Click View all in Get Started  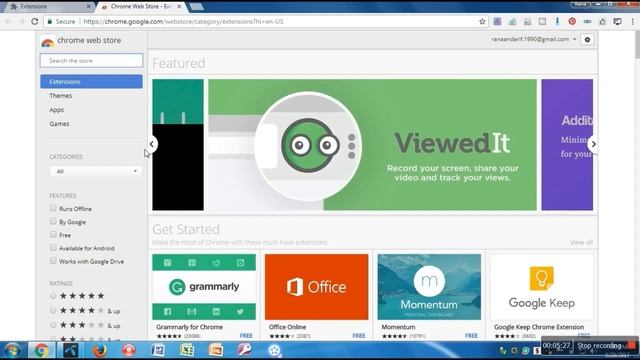coord(581,242)
